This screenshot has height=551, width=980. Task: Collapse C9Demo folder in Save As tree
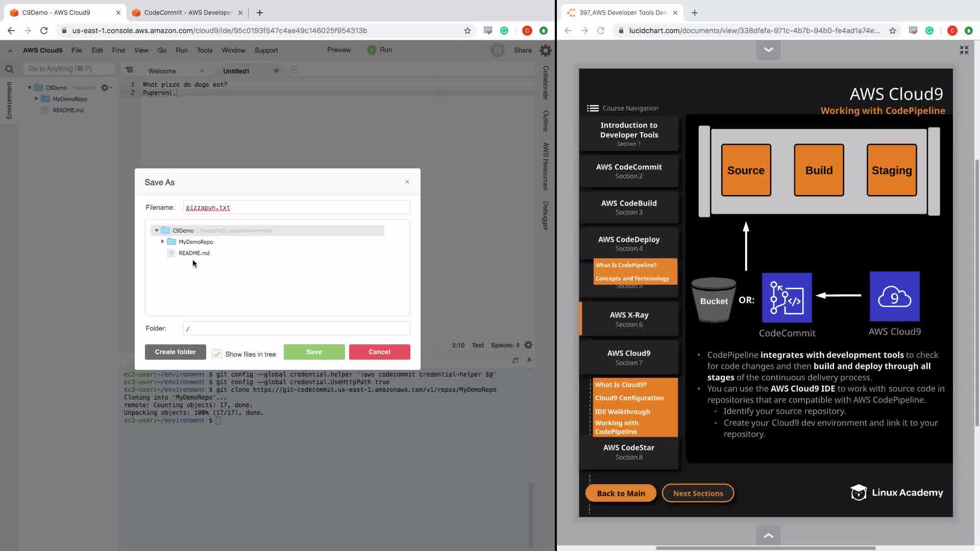pos(157,231)
